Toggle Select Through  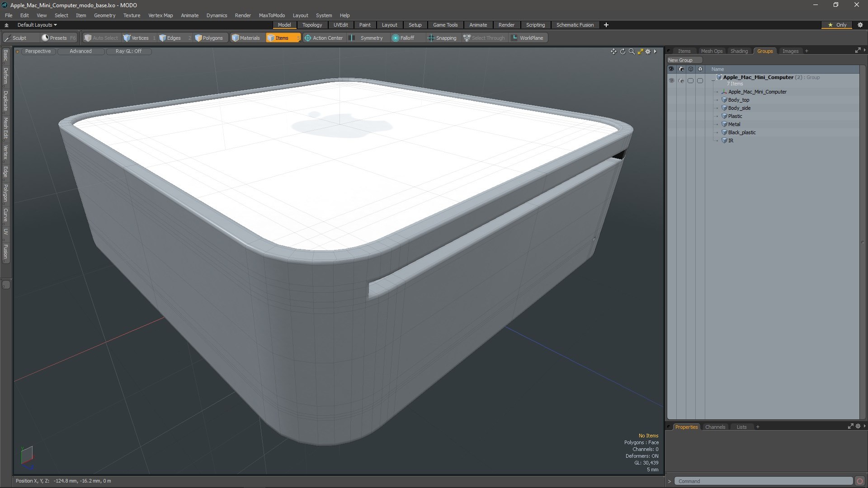(484, 38)
